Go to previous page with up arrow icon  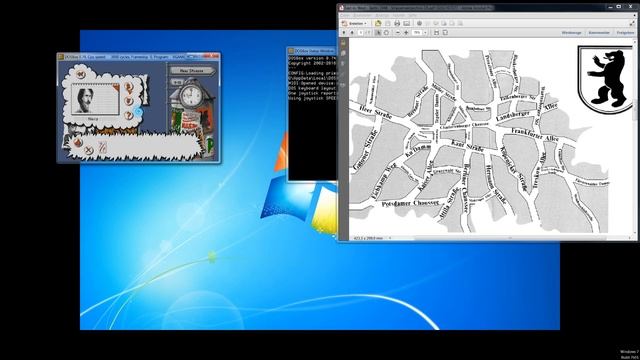pos(344,33)
